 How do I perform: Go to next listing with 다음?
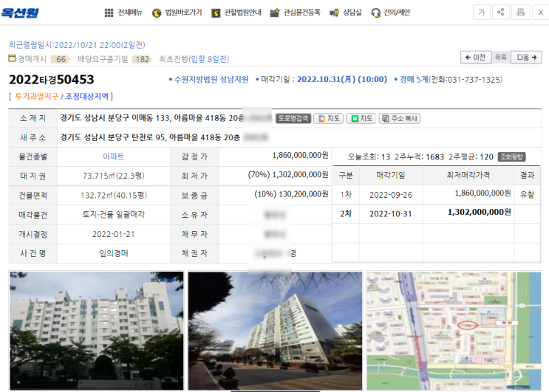526,58
